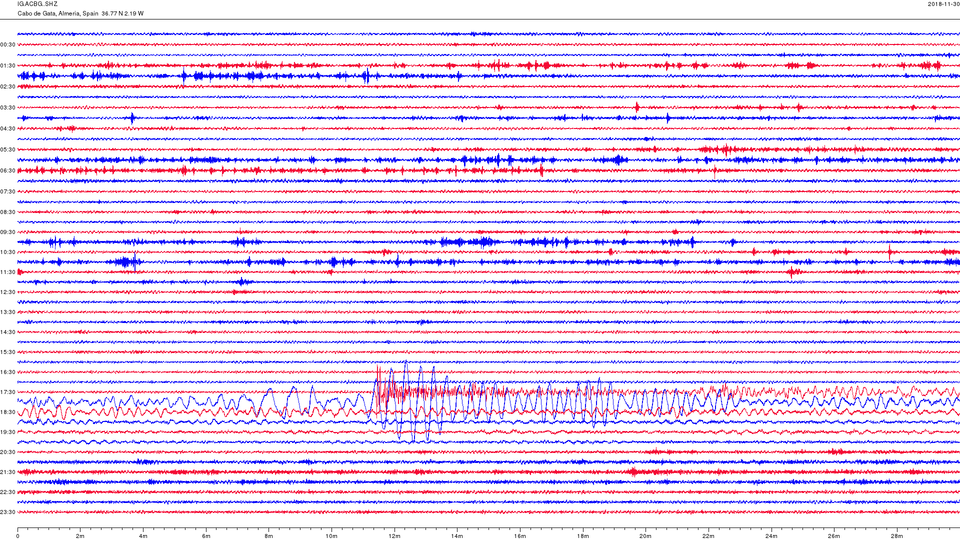Click the '07:30' time label
This screenshot has width=960, height=540.
(x=8, y=192)
